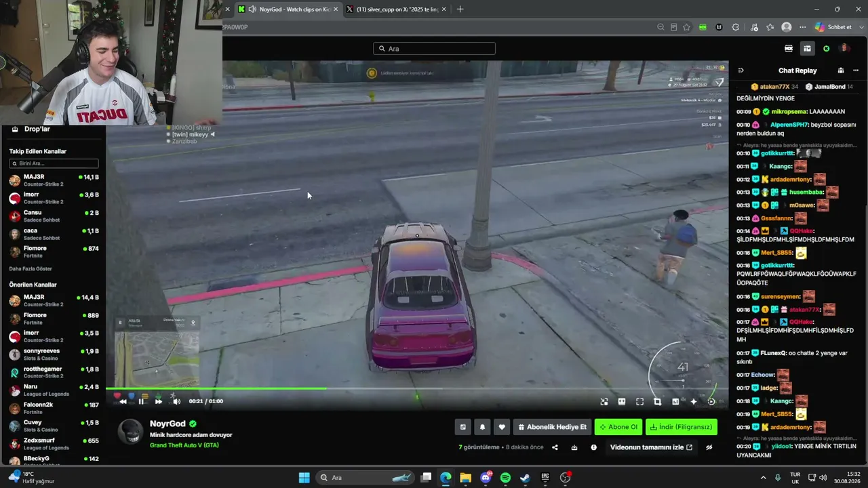Click the Abone Ol subscribe button
This screenshot has height=488, width=868.
coord(618,427)
